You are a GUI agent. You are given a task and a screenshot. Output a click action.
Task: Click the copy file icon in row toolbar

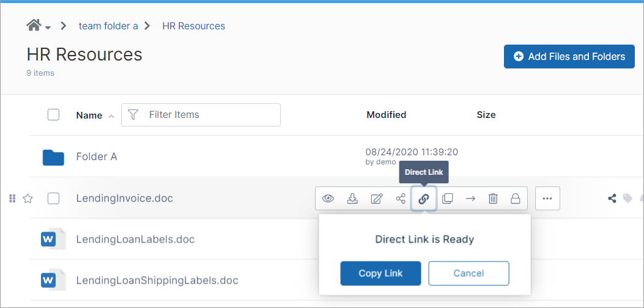point(447,199)
